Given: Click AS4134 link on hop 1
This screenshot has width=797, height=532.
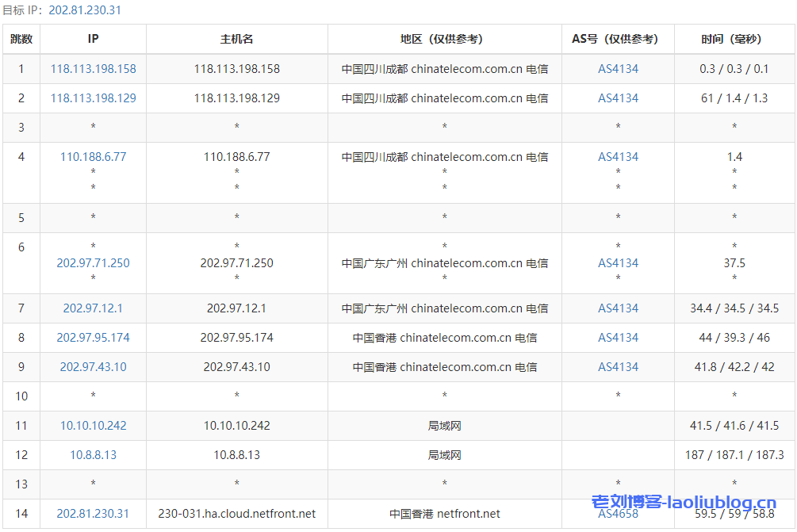Looking at the screenshot, I should point(618,69).
